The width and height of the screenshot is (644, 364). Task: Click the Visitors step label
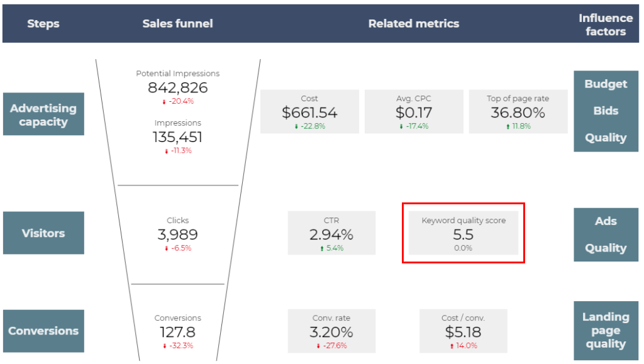coord(43,233)
